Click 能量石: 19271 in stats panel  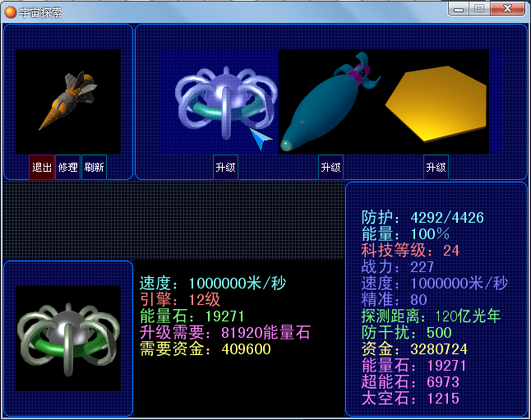[413, 366]
